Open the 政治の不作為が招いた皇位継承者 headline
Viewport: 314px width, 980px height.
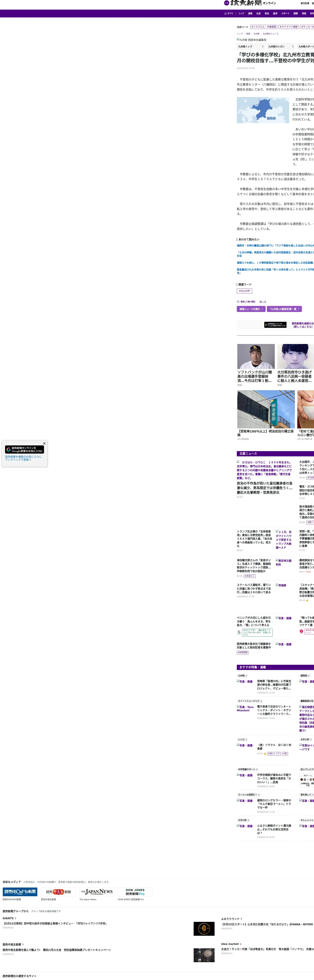click(265, 488)
